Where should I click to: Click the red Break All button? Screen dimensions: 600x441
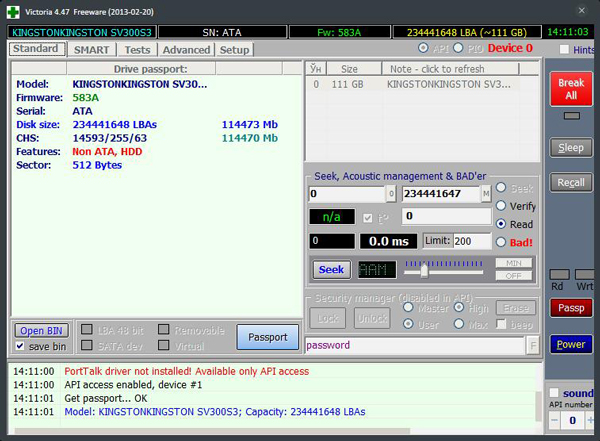(x=571, y=89)
